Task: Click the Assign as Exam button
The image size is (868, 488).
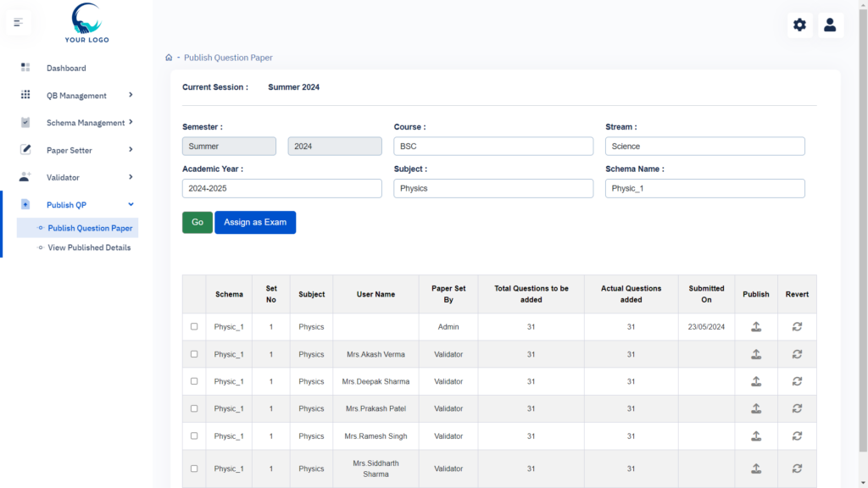Action: coord(255,223)
